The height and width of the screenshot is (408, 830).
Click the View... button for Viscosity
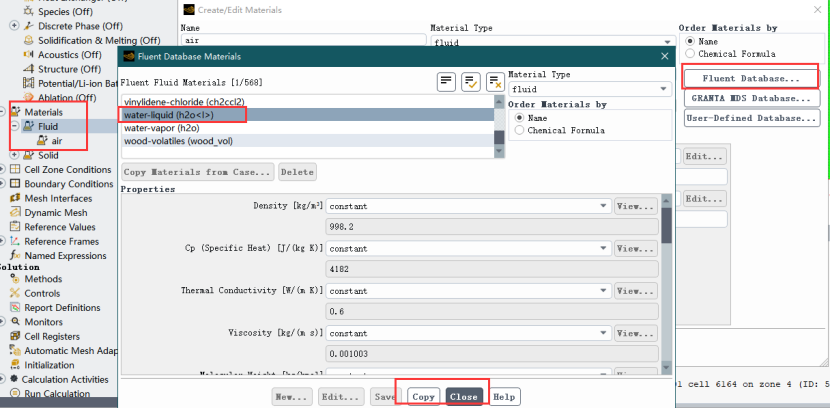pos(636,333)
